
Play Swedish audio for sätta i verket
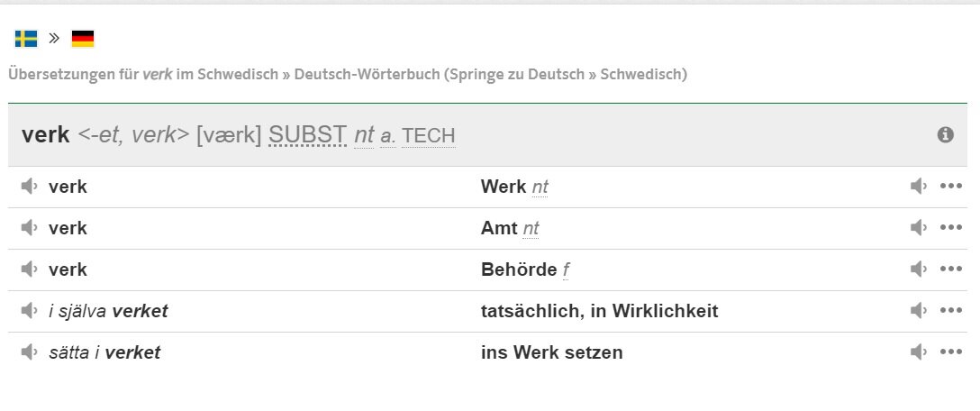pyautogui.click(x=29, y=352)
